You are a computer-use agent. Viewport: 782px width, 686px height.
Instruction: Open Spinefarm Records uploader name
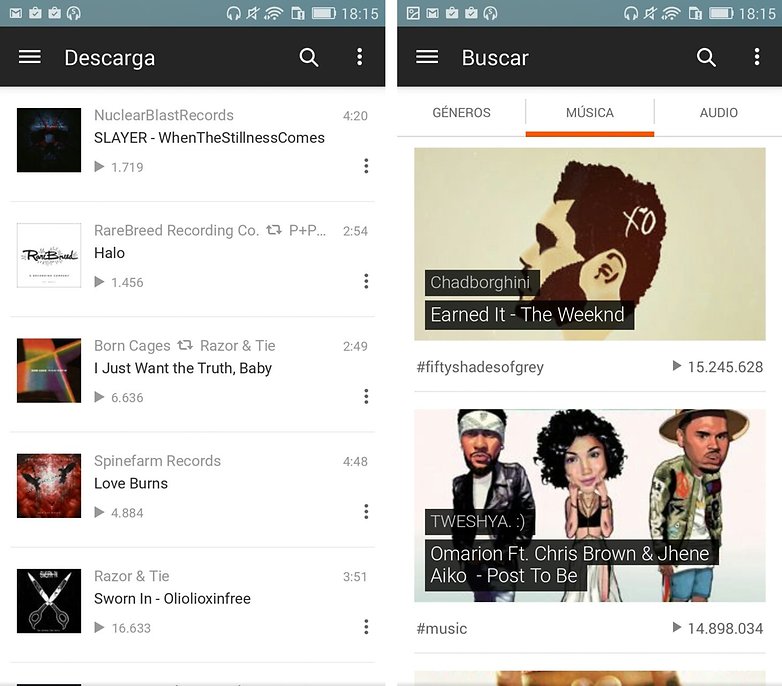coord(157,461)
